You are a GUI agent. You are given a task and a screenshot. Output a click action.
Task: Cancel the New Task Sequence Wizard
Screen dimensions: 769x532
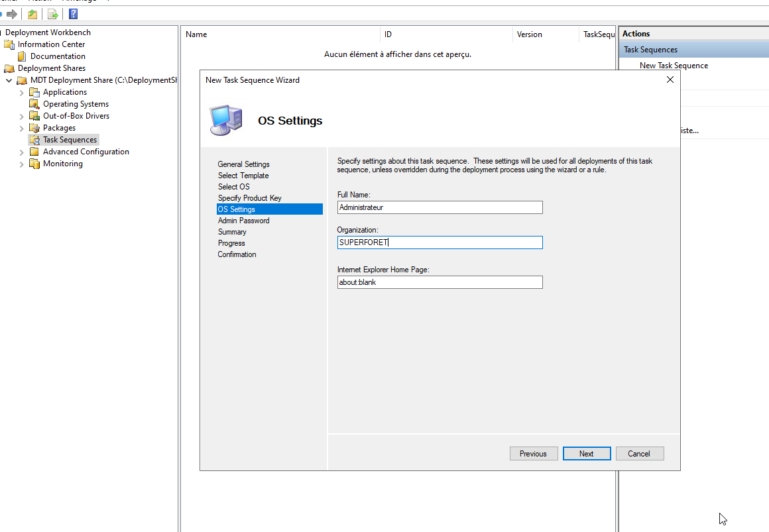point(640,454)
